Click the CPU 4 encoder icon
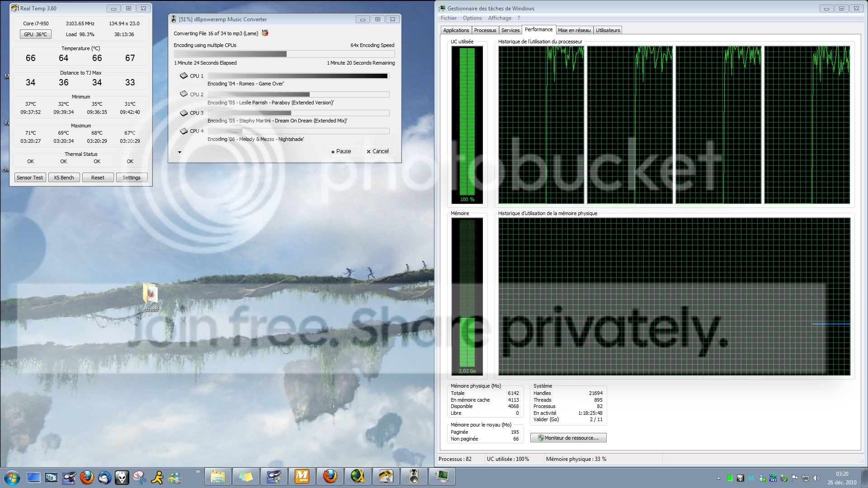 pyautogui.click(x=184, y=131)
